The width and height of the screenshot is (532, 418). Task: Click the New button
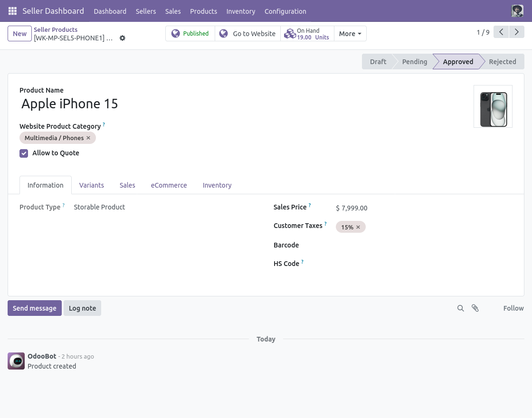click(x=19, y=34)
